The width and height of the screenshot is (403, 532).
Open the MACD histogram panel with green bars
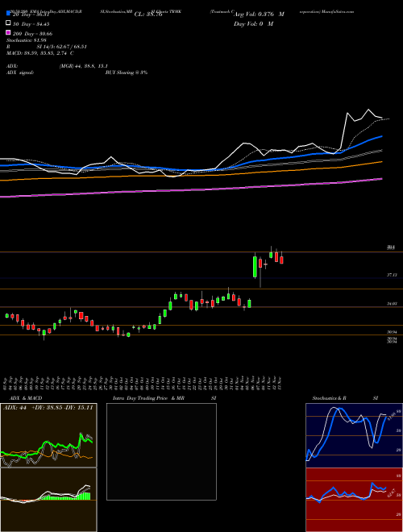pos(48,500)
